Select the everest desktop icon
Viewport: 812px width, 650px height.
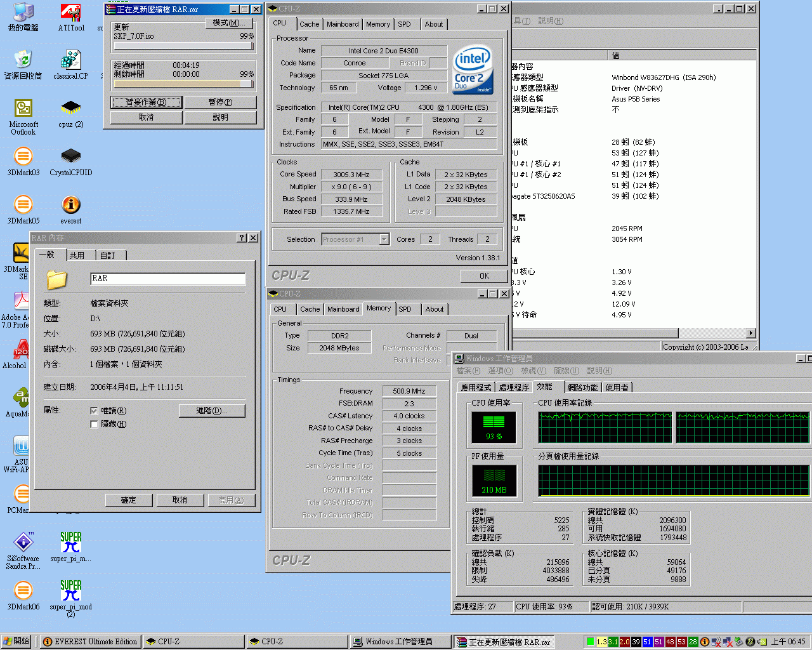click(x=71, y=209)
